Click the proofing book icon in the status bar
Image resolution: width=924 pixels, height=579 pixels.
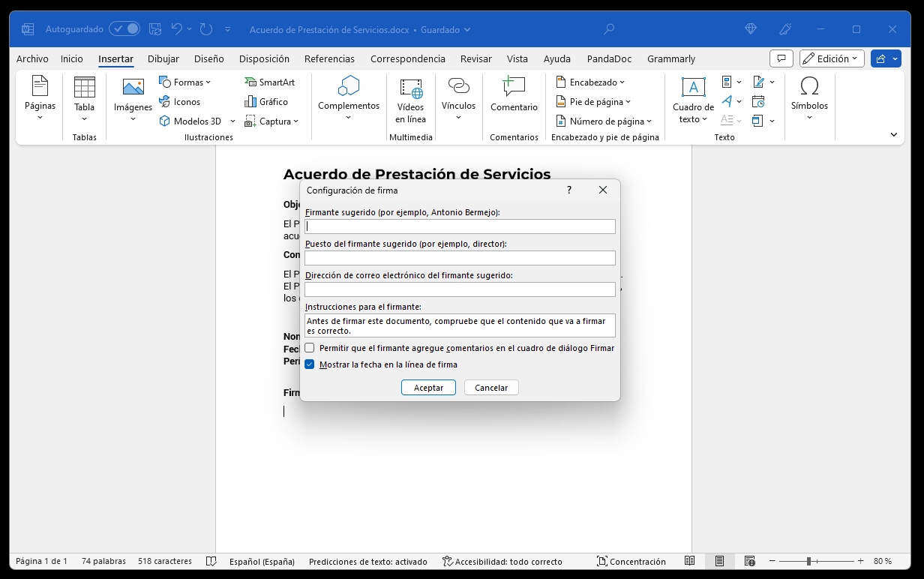211,561
